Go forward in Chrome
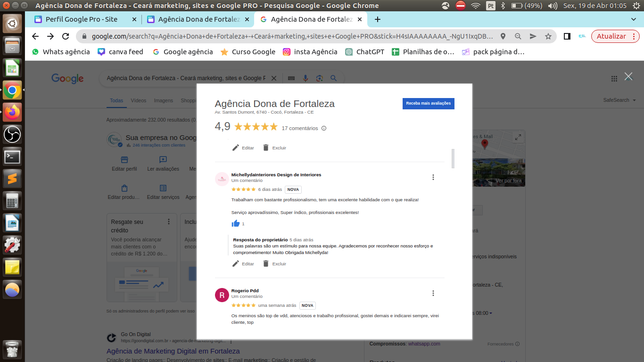Image resolution: width=644 pixels, height=362 pixels. click(x=50, y=36)
